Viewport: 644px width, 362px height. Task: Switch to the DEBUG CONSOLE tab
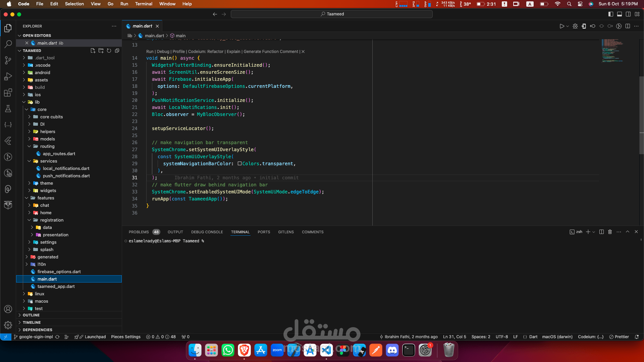207,232
